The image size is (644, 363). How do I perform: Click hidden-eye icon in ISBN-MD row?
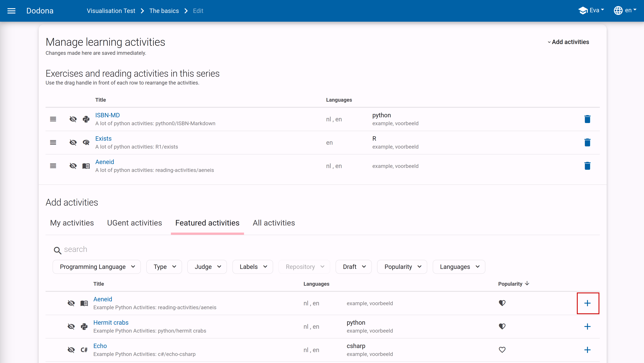73,119
